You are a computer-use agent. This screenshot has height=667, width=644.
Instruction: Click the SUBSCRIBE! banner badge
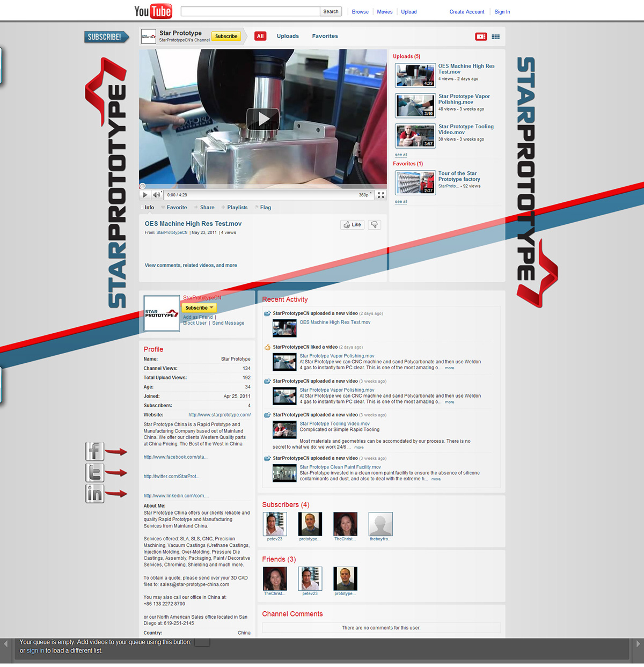106,37
